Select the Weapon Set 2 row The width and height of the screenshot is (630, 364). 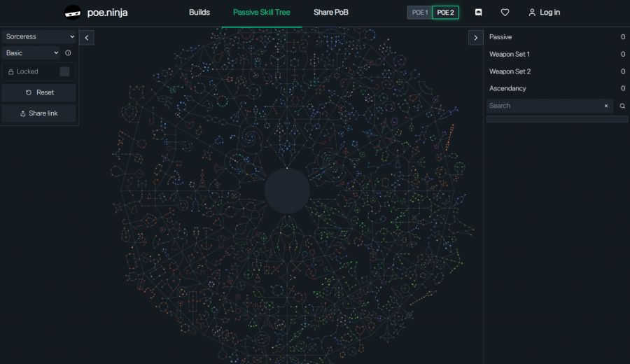click(x=557, y=71)
